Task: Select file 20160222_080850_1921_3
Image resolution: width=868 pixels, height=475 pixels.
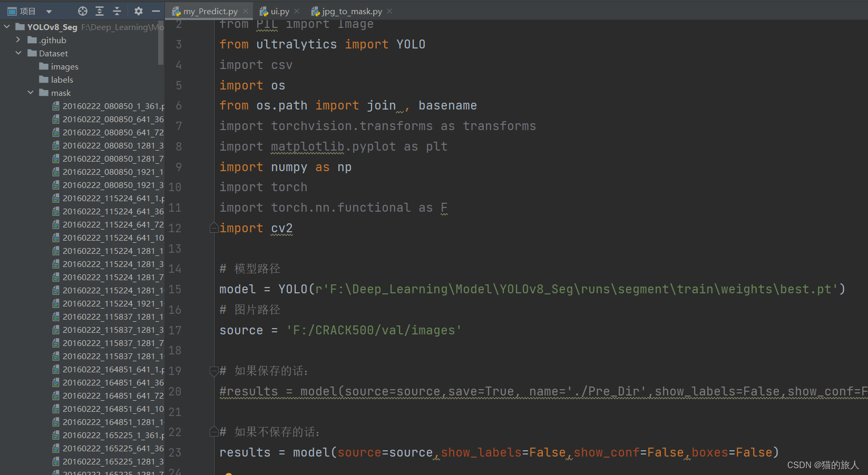Action: (x=113, y=185)
